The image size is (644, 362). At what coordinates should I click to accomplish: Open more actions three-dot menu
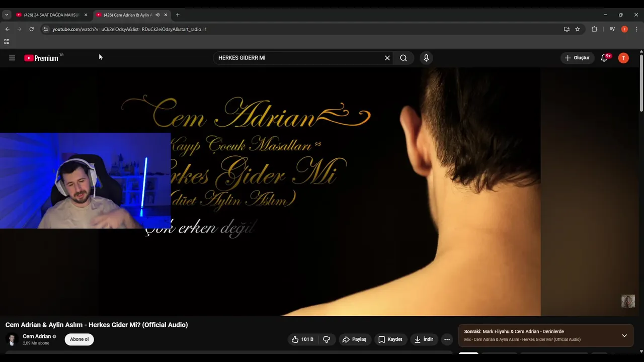click(x=447, y=339)
